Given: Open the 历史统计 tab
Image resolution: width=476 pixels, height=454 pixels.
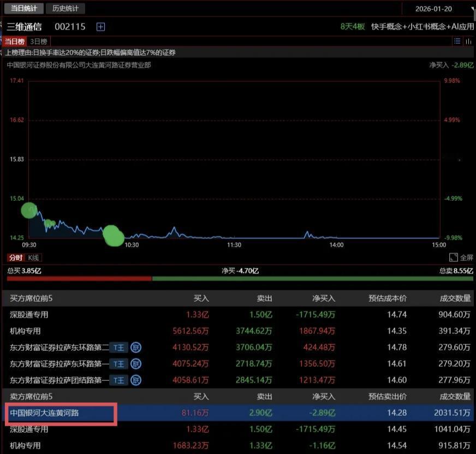Looking at the screenshot, I should (x=66, y=8).
